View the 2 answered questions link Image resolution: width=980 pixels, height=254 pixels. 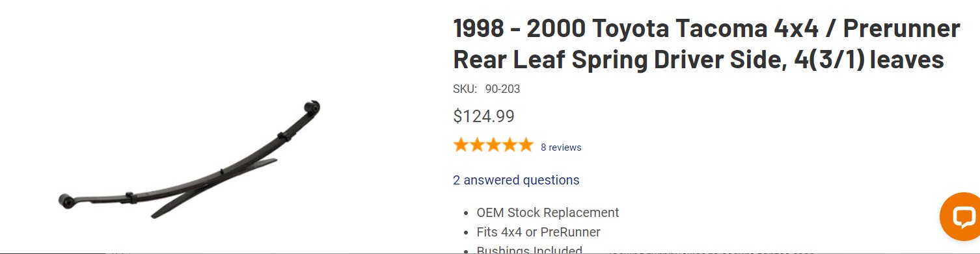pos(516,180)
